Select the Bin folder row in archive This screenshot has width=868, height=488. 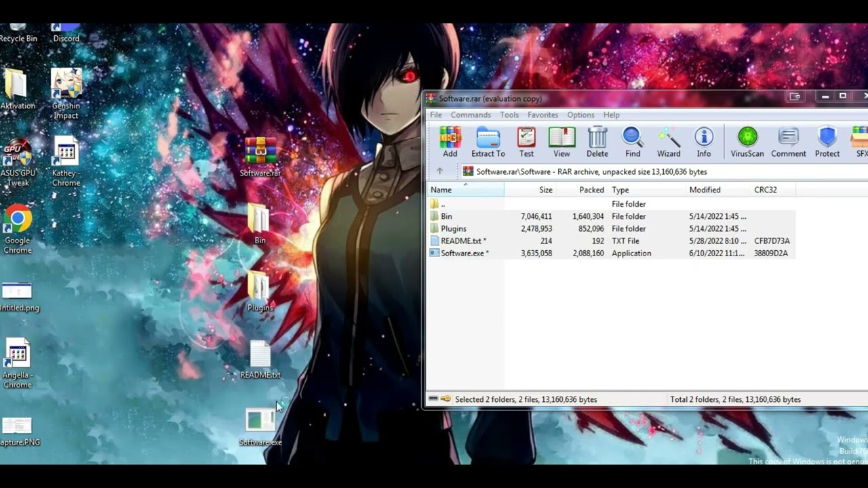(x=610, y=216)
